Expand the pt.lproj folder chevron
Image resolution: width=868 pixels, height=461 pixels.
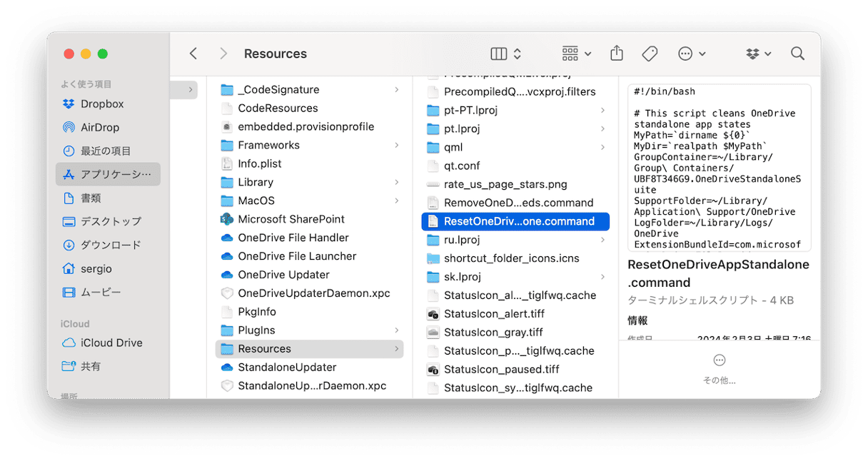[602, 128]
